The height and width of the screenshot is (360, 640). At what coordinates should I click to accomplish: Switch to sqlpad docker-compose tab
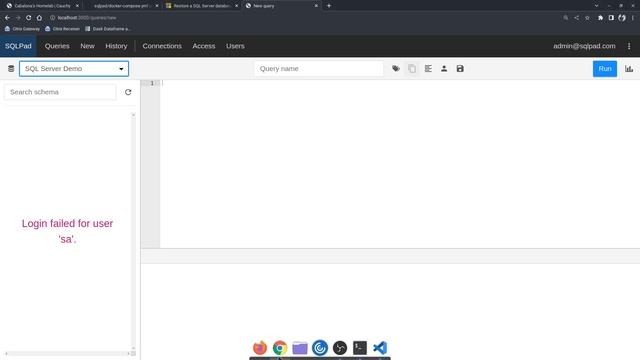(121, 6)
